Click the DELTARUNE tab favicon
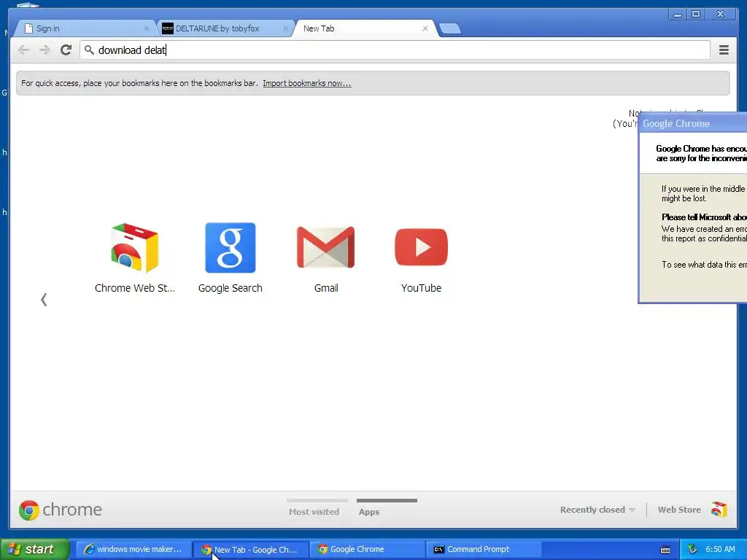Image resolution: width=747 pixels, height=560 pixels. 168,28
